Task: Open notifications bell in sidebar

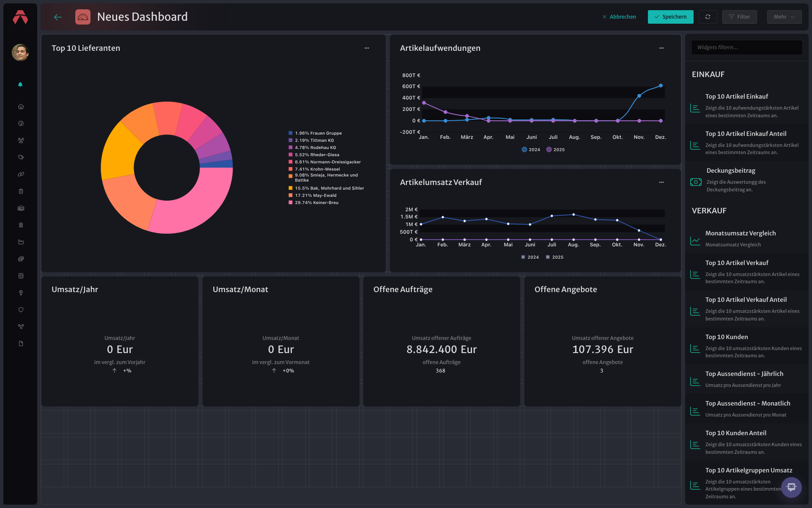Action: pos(20,85)
